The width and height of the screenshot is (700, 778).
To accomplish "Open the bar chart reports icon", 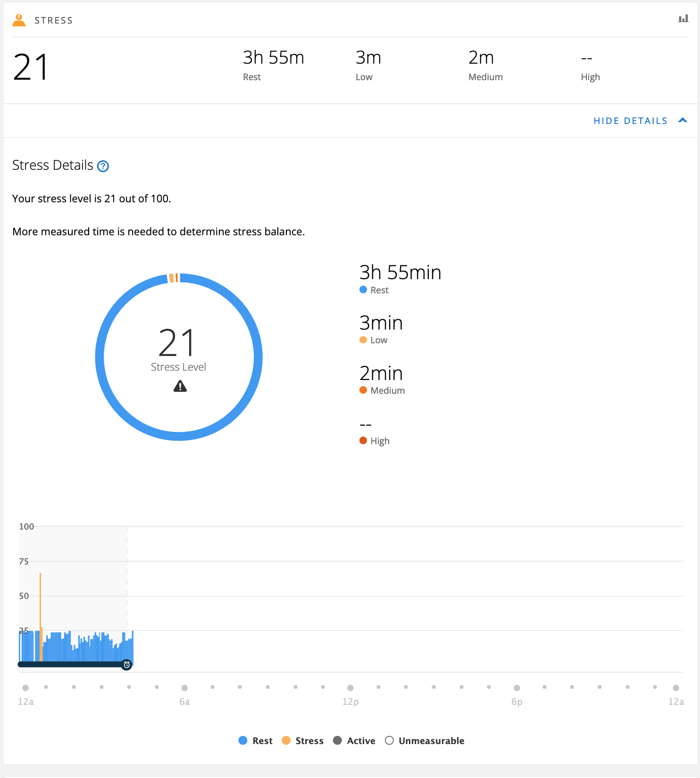I will pos(683,19).
